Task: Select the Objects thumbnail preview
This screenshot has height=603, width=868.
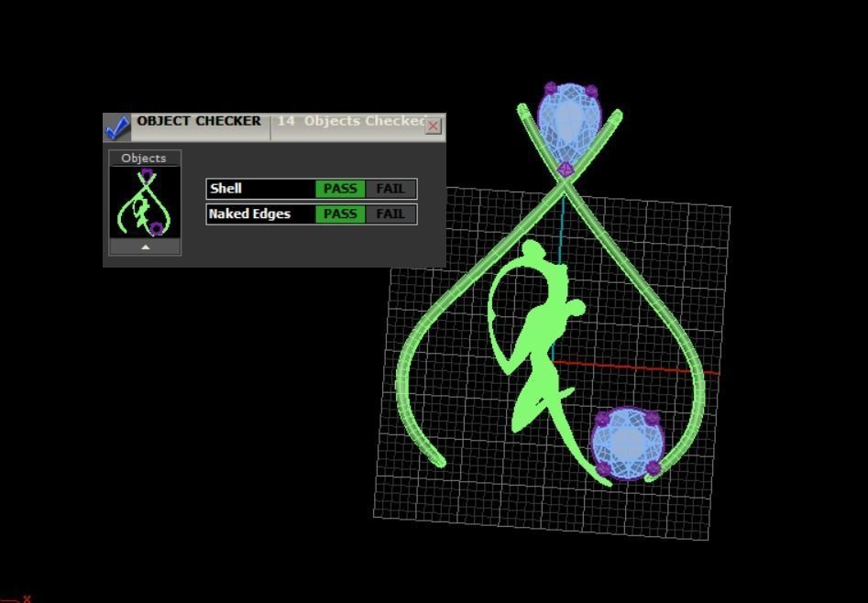Action: (145, 203)
